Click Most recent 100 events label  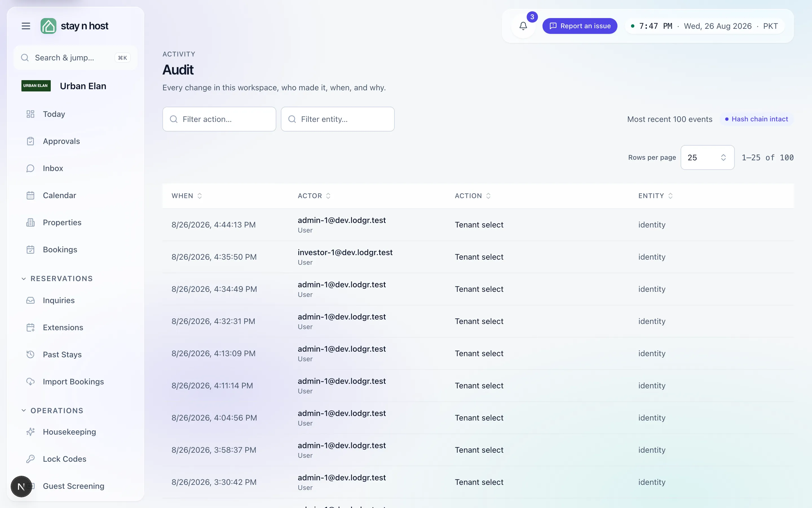pyautogui.click(x=670, y=119)
